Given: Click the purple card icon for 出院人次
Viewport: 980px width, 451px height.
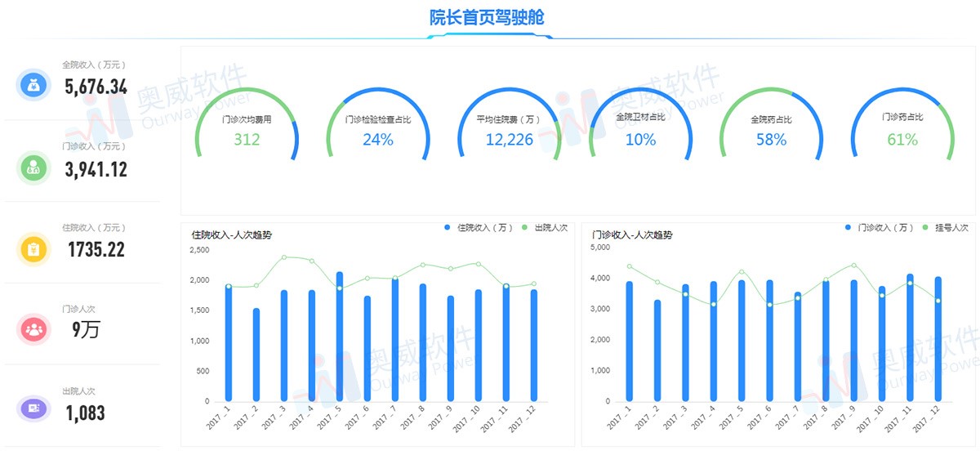Looking at the screenshot, I should (x=33, y=407).
